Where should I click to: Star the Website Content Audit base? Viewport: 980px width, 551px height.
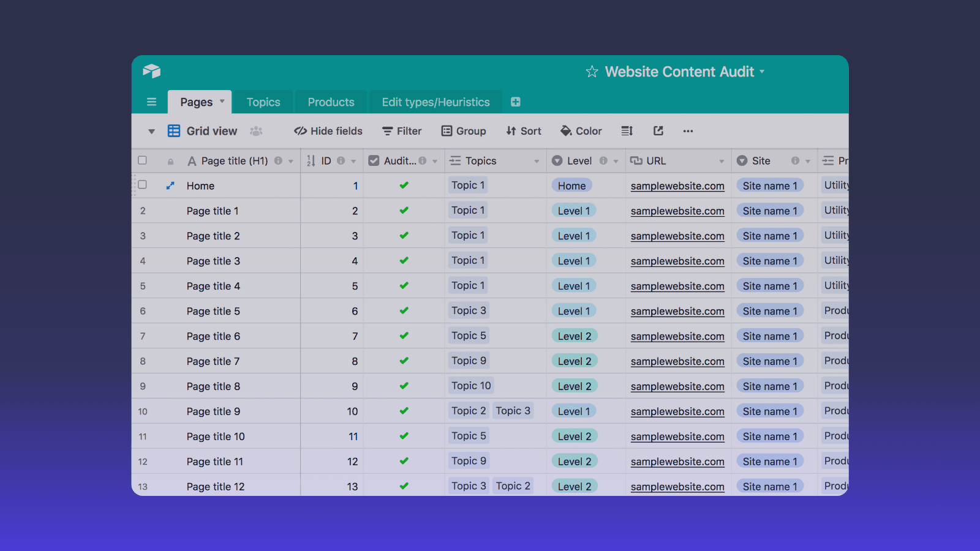coord(592,72)
